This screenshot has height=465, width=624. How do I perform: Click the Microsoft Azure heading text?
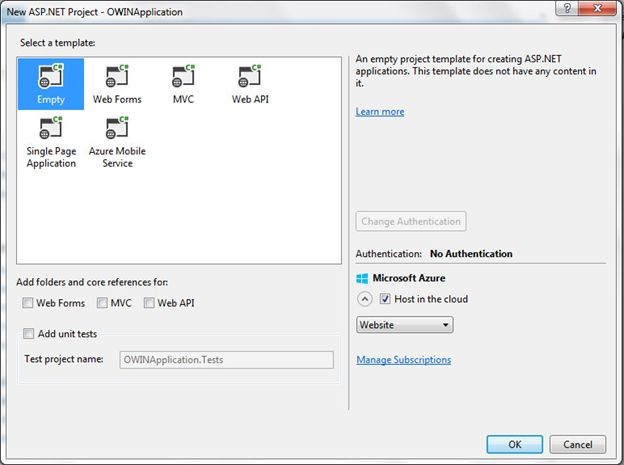[x=409, y=278]
